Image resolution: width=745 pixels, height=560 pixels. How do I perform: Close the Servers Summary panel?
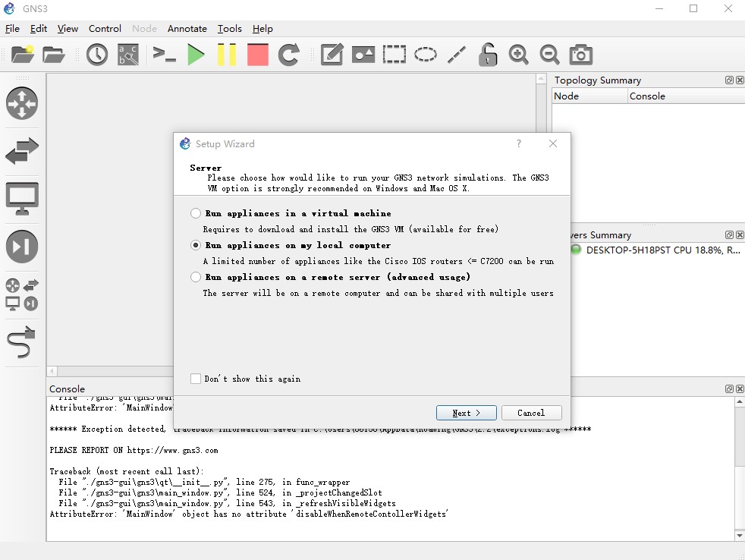(740, 234)
